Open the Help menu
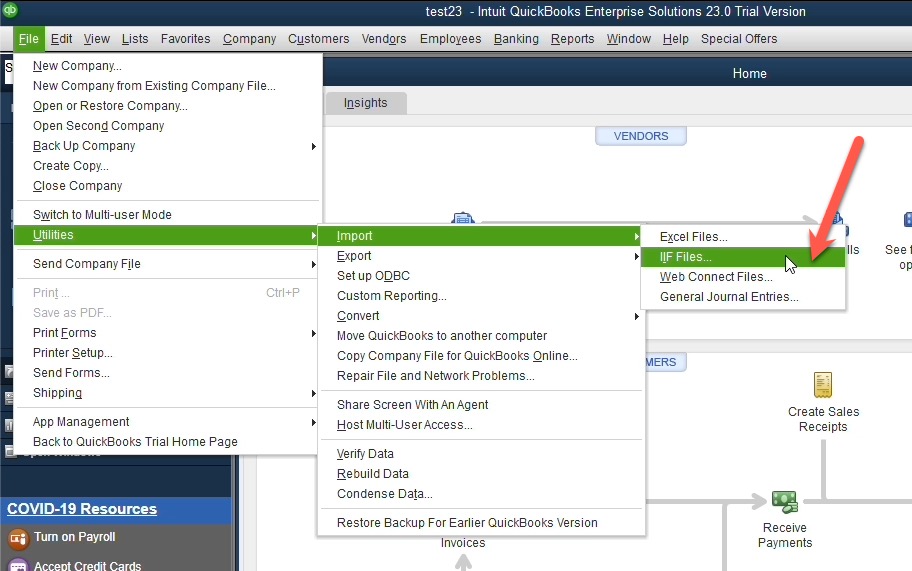The width and height of the screenshot is (912, 571). [676, 39]
